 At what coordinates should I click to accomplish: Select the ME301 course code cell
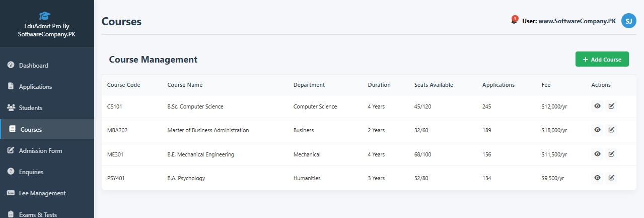[x=115, y=154]
